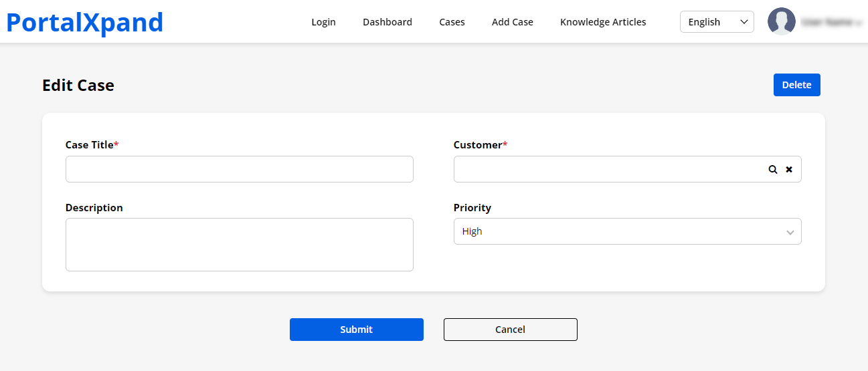Open the English language selector
Viewport: 868px width, 371px height.
[716, 22]
